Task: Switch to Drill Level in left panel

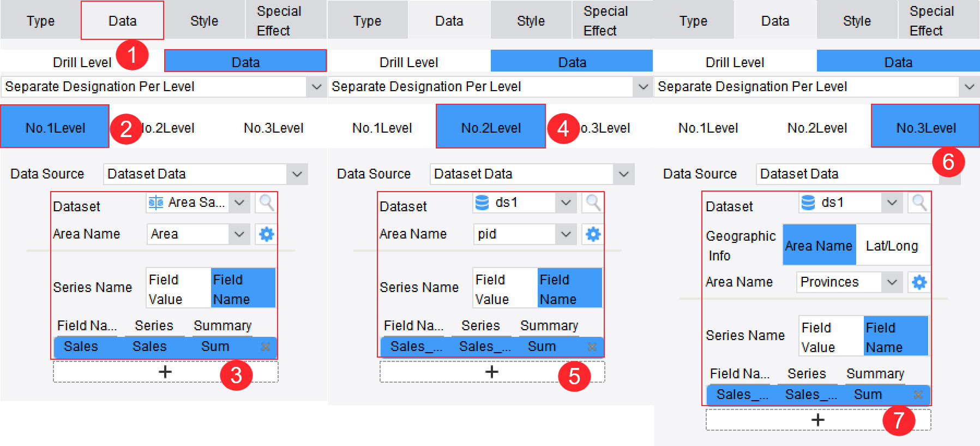Action: (82, 62)
